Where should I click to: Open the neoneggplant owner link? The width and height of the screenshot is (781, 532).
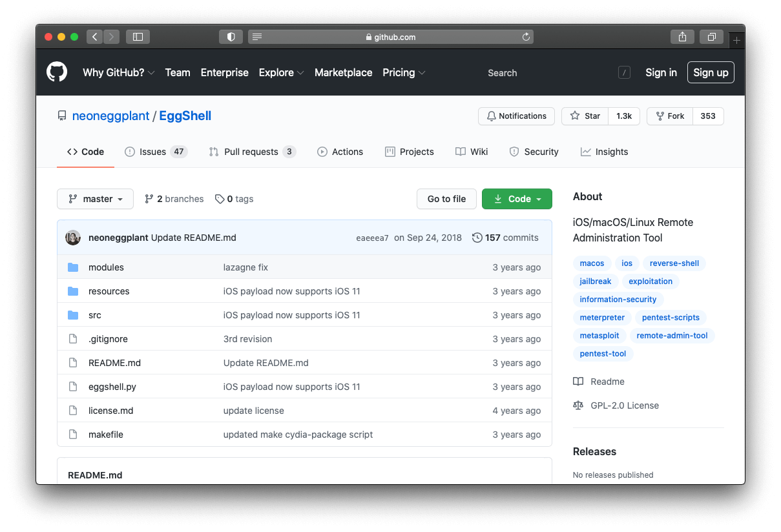coord(110,116)
